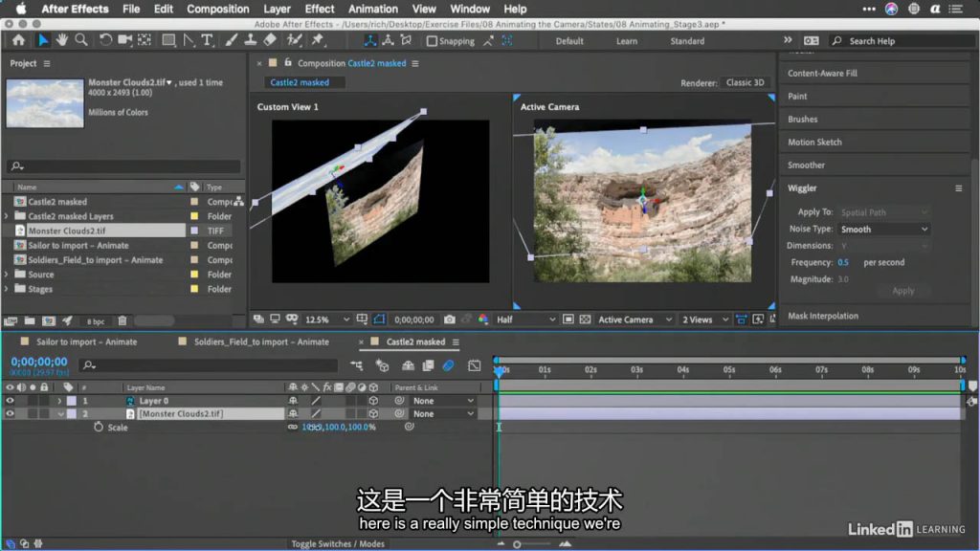The image size is (980, 551).
Task: Toggle the region of interest button
Action: point(568,320)
